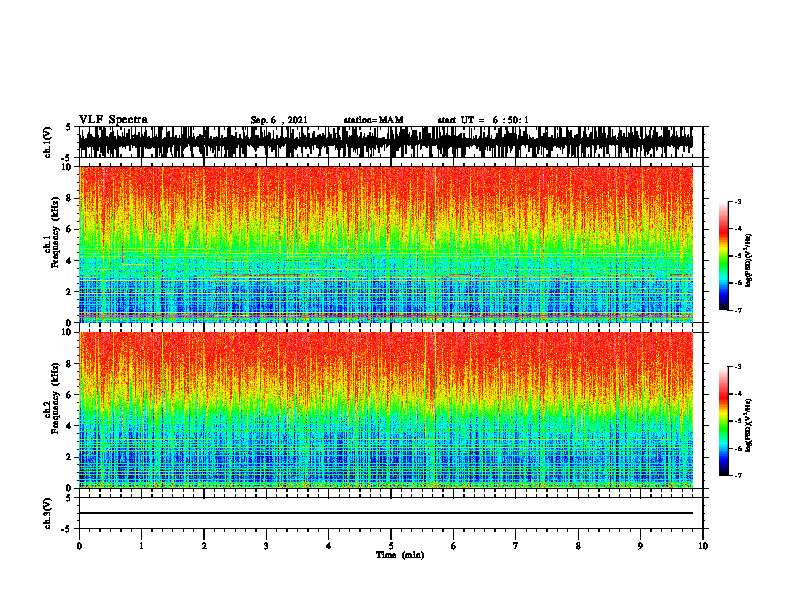Select the "ch.1(V)" axis label
The height and width of the screenshot is (612, 792).
coord(48,142)
